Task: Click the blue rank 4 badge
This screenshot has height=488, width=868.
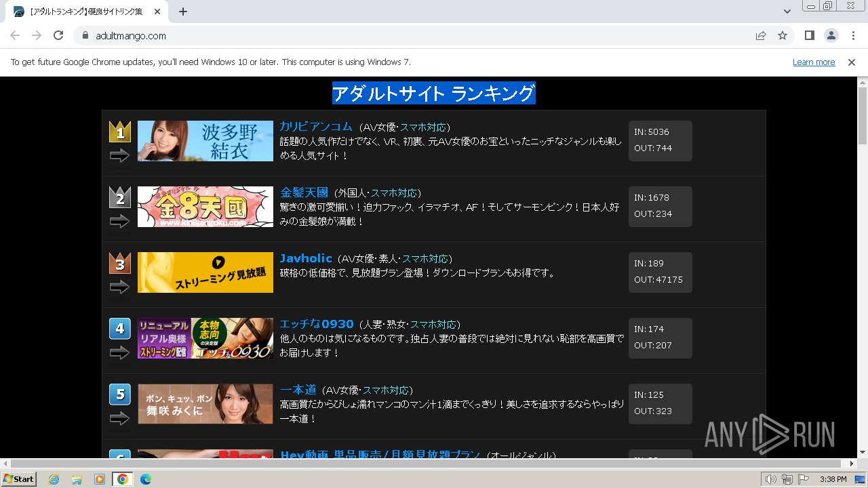Action: pos(120,329)
